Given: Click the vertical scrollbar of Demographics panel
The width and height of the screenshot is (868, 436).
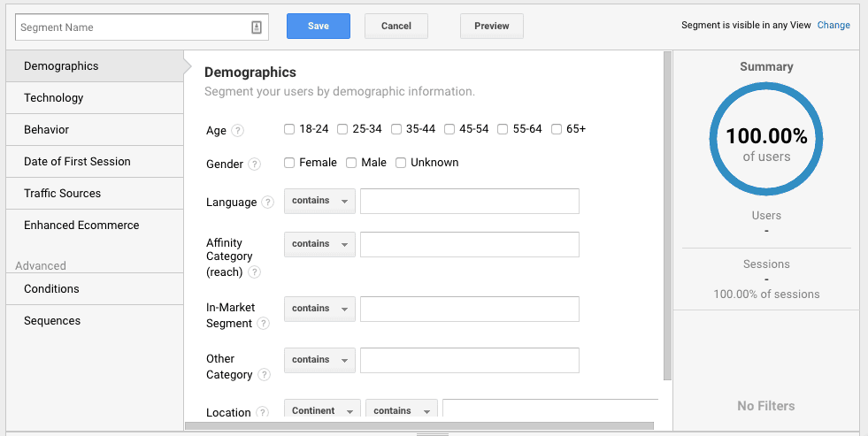Looking at the screenshot, I should point(667,212).
